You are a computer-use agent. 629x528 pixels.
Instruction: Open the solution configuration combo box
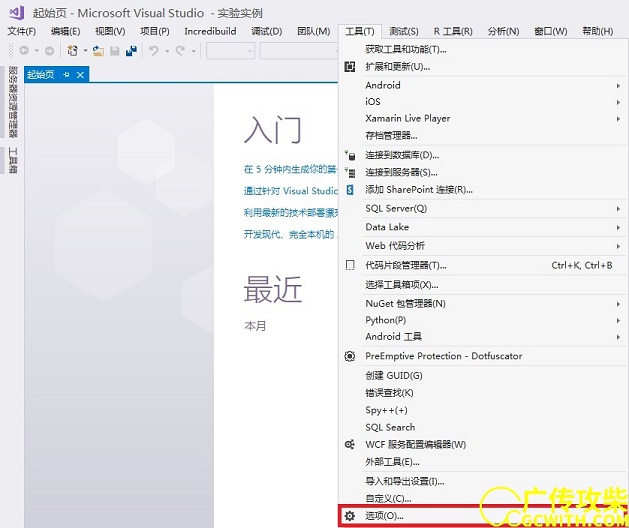(230, 51)
